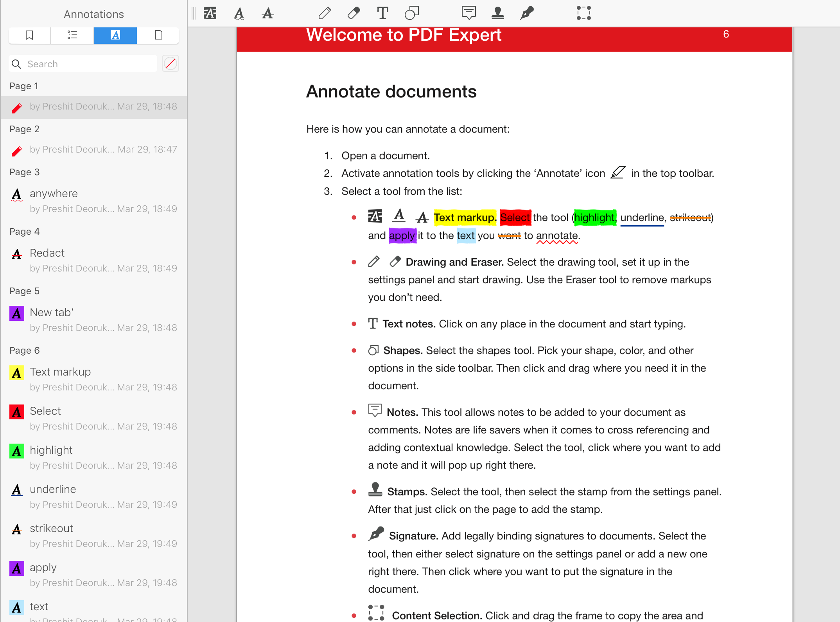Scroll down the annotations sidebar
The image size is (840, 622).
point(93,614)
